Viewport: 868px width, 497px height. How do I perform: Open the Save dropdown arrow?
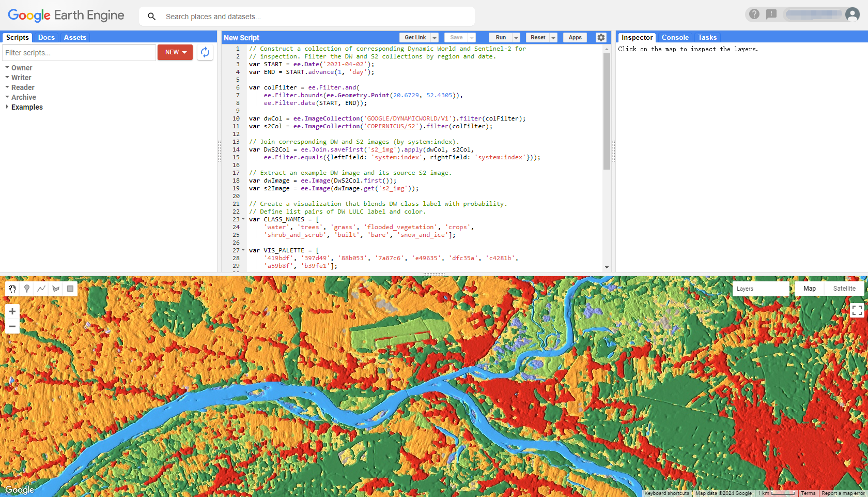pos(472,38)
